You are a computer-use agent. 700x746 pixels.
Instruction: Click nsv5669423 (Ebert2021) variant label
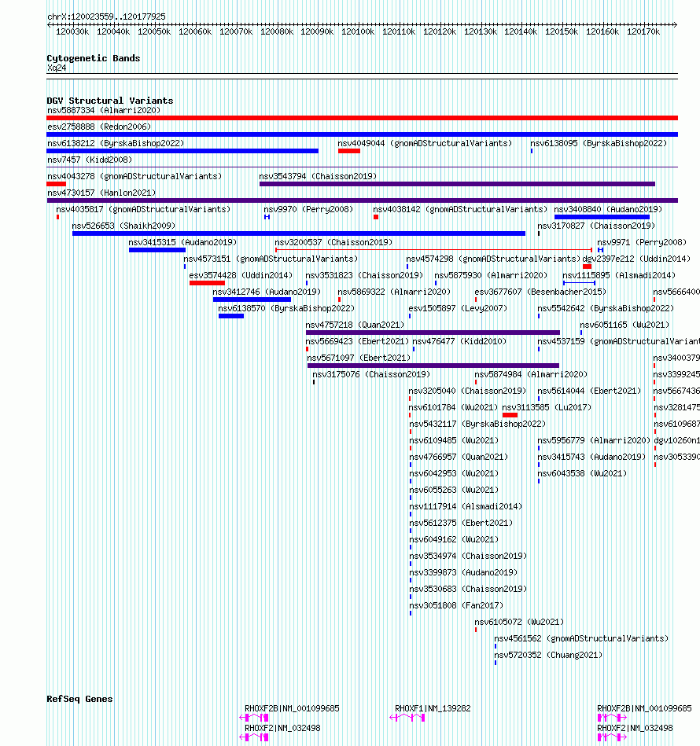point(357,342)
